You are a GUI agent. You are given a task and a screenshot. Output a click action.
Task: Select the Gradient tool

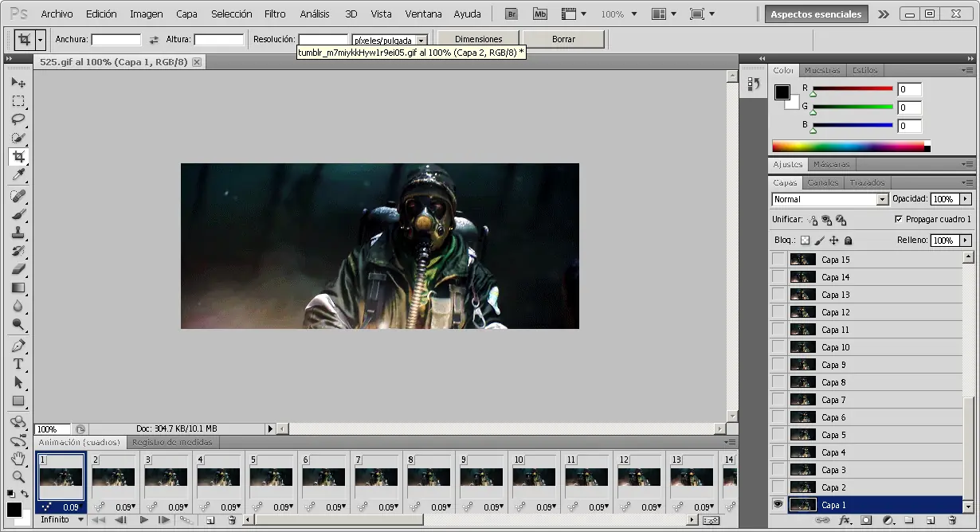pos(18,288)
